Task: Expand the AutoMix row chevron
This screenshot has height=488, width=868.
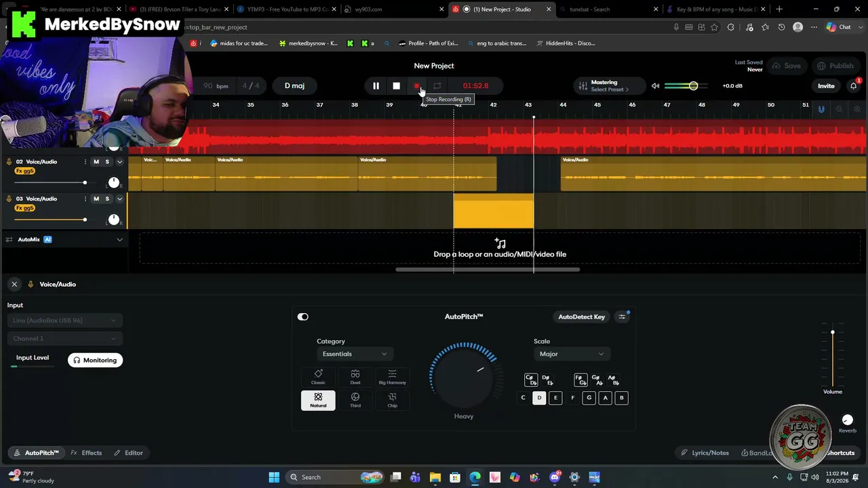Action: tap(119, 239)
